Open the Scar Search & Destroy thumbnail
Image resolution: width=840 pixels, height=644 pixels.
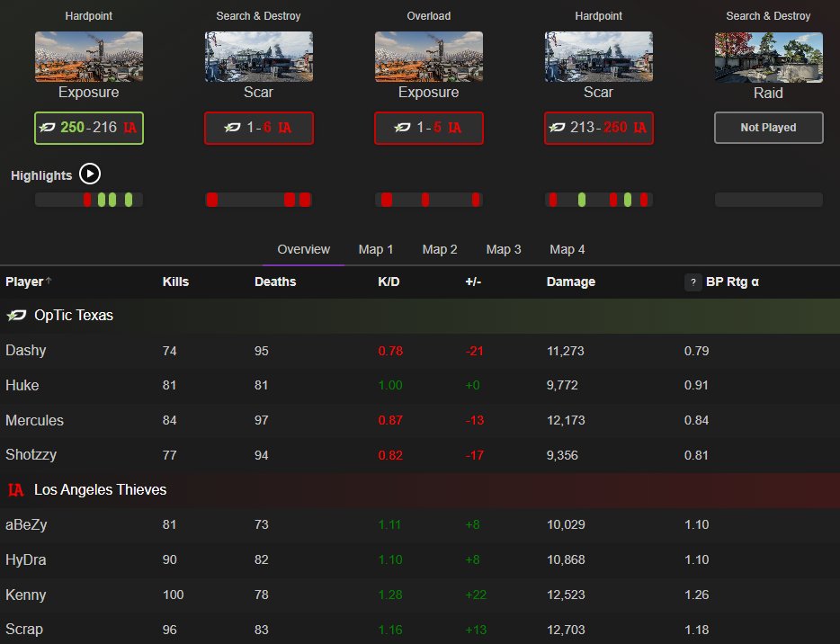pyautogui.click(x=259, y=57)
